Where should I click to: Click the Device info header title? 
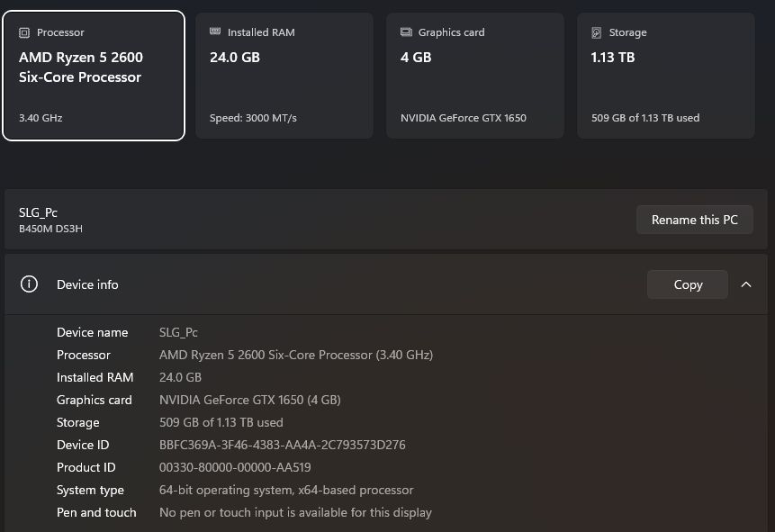(87, 284)
